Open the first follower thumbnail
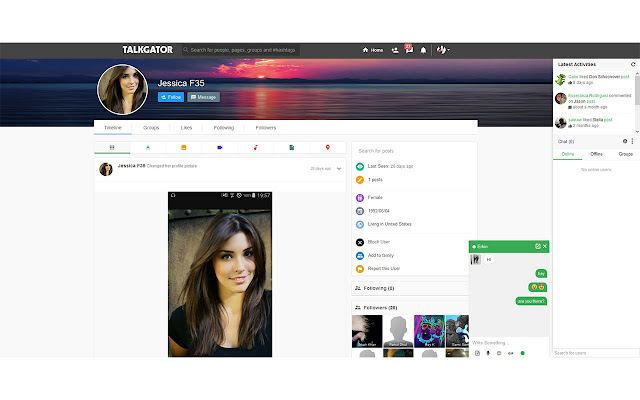Screen dimensions: 640x400 (x=367, y=331)
